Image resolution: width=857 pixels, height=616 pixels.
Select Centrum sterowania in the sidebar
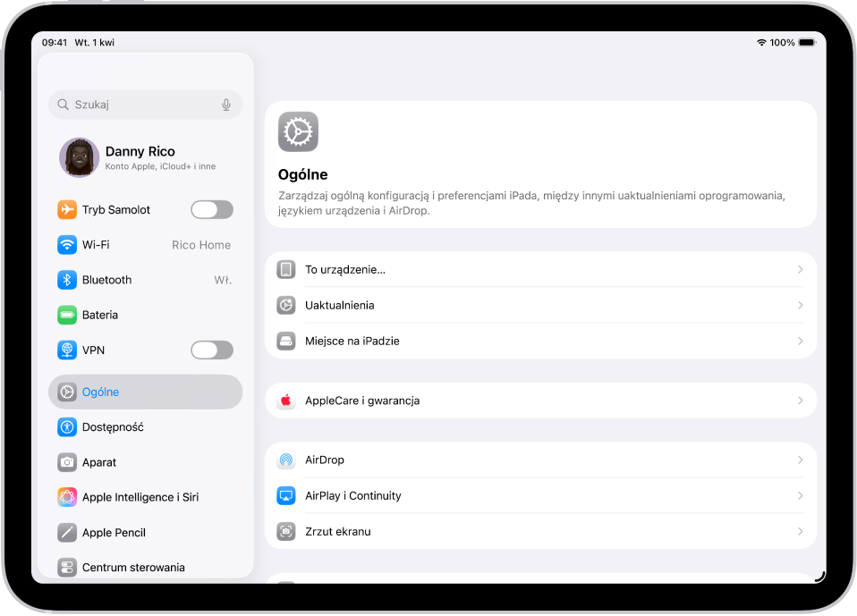pyautogui.click(x=146, y=568)
